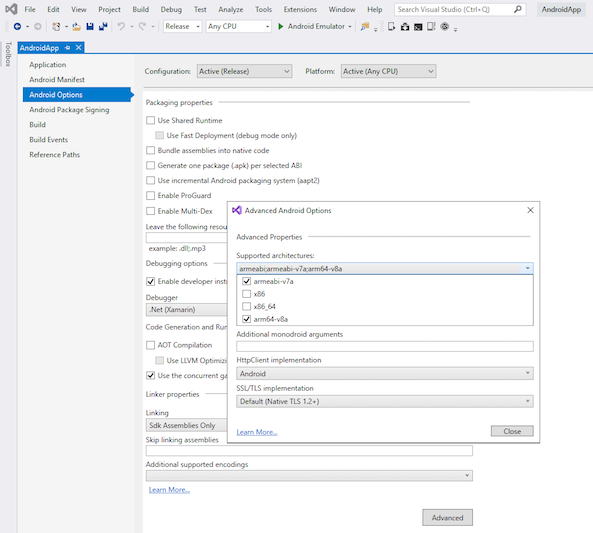Screen dimensions: 593x533
Task: Click the green Start debugging play icon
Action: point(281,26)
